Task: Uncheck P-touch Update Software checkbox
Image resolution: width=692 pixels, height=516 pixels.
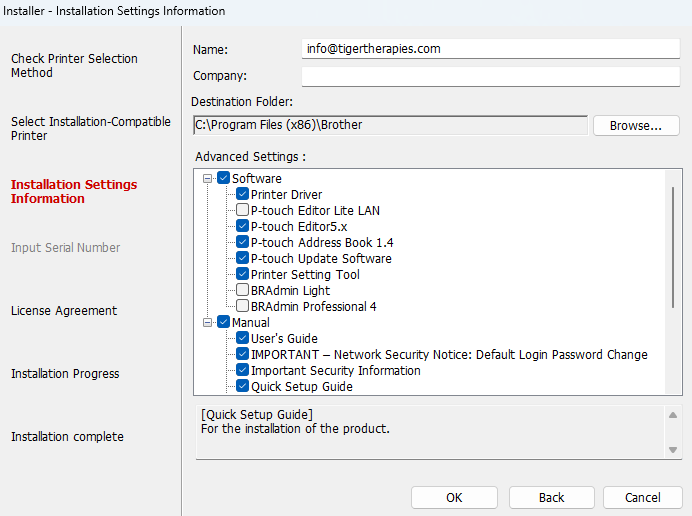Action: pos(242,258)
